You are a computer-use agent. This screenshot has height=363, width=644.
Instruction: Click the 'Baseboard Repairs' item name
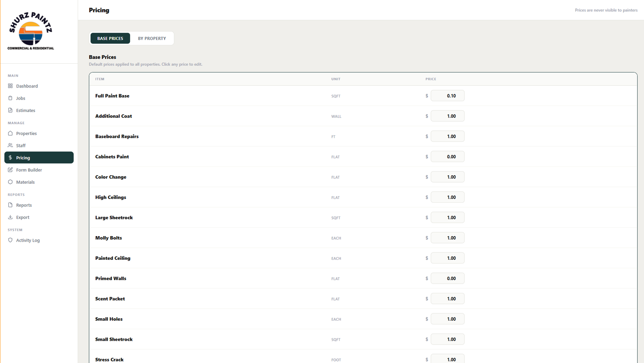click(x=117, y=136)
